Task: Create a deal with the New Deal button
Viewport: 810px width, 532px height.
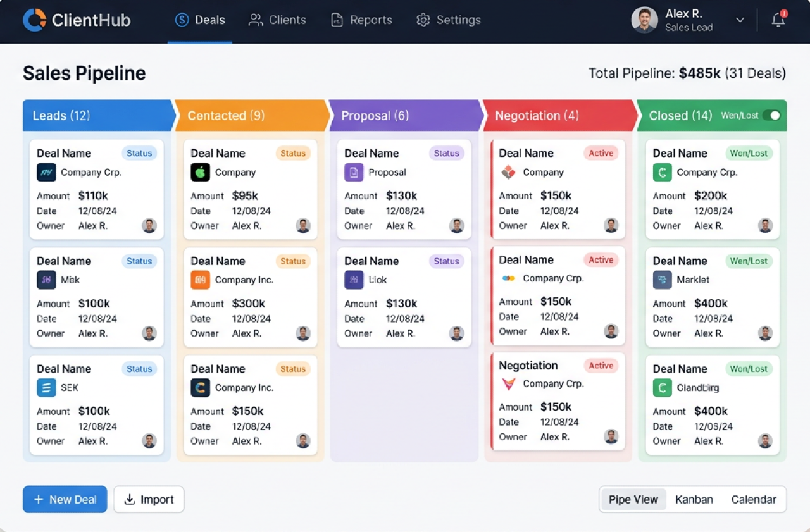Action: (65, 499)
